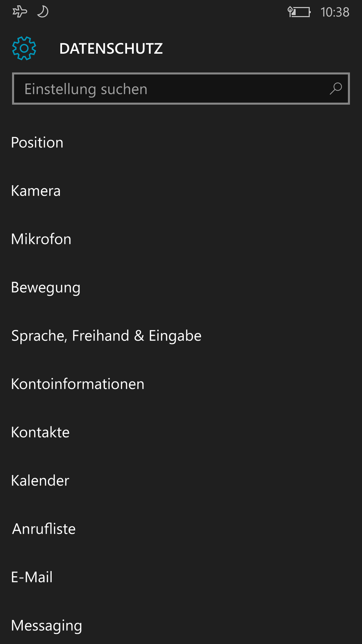Select Kontoinformationen from the list
Screen dimensions: 362x644
coord(181,384)
